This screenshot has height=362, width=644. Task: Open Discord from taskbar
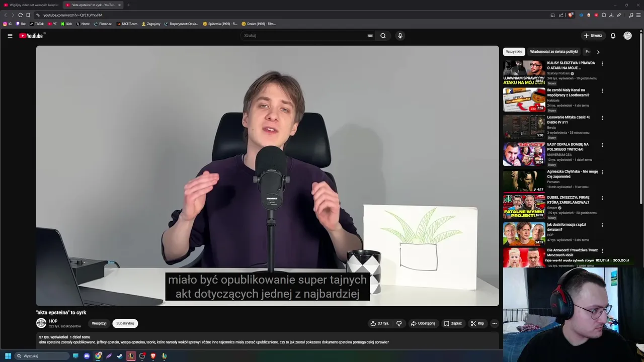point(87,356)
